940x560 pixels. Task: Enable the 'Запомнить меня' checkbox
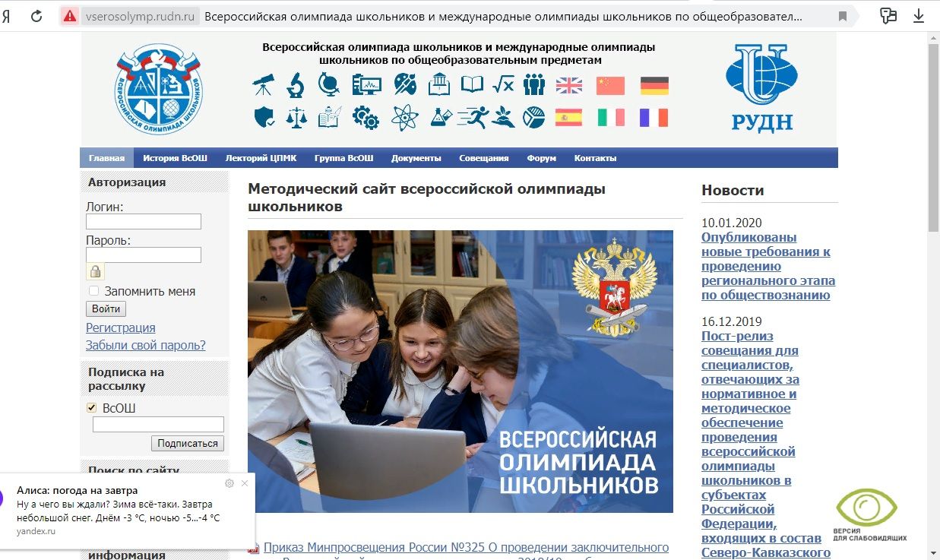94,291
